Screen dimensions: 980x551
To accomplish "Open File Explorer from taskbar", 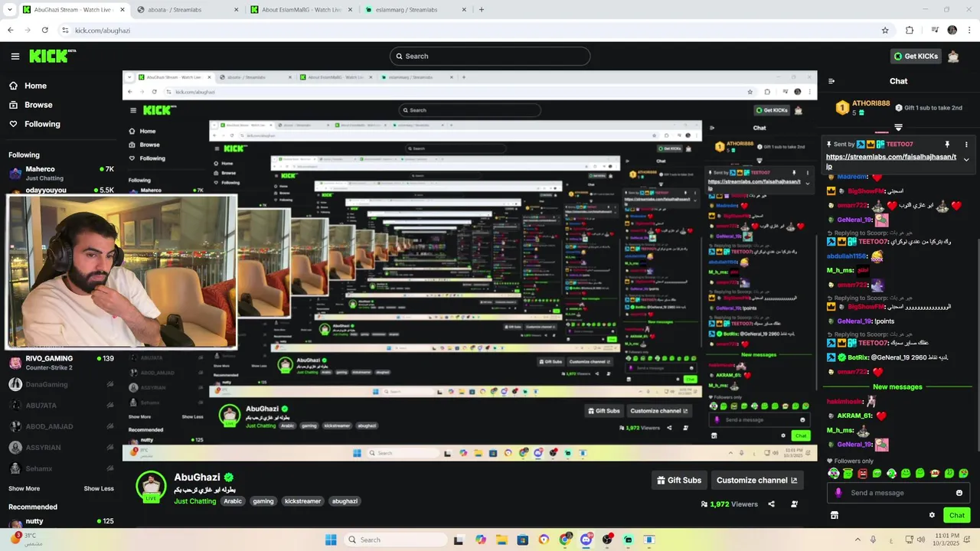I will tap(501, 540).
